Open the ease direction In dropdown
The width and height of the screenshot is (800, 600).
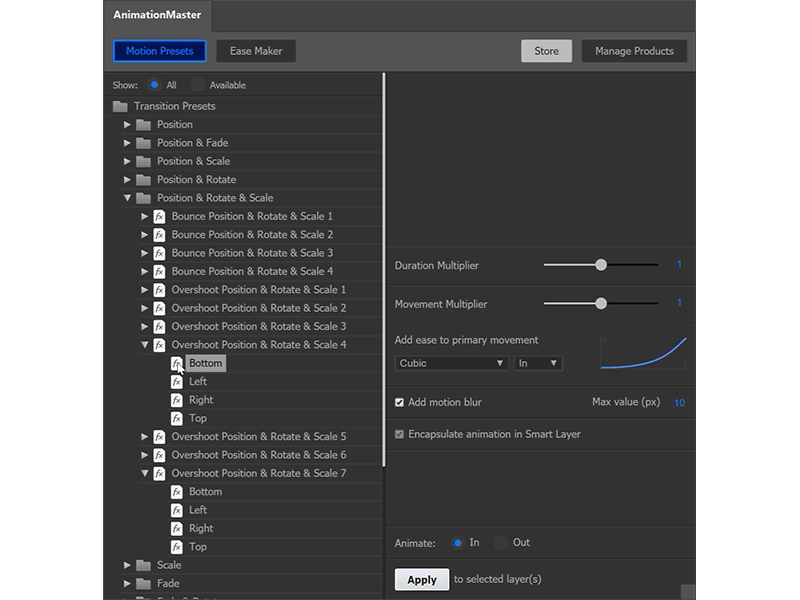tap(538, 363)
